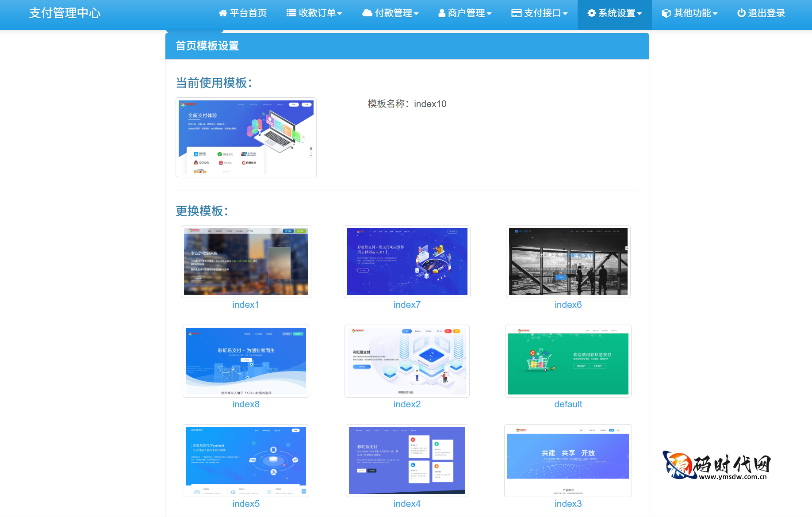Open the 支付接口 dropdown
The image size is (812, 517).
[x=540, y=13]
